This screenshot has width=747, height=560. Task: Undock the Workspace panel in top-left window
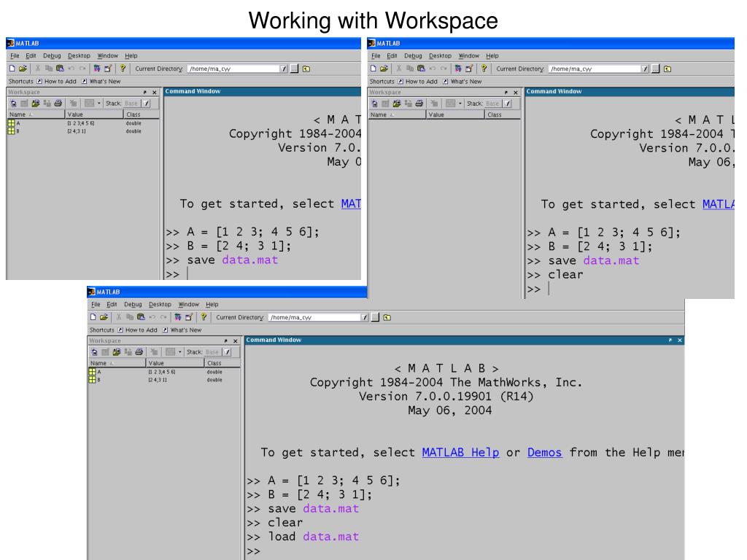[145, 93]
